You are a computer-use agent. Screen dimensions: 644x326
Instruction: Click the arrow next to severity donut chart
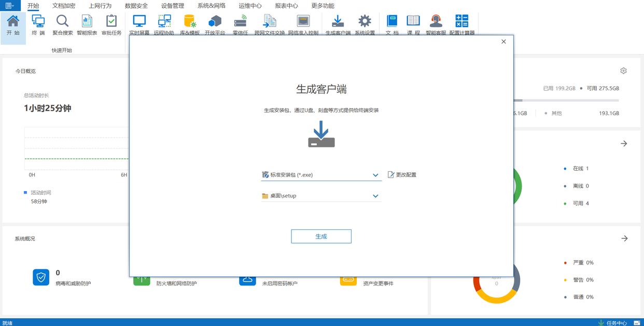pos(624,238)
